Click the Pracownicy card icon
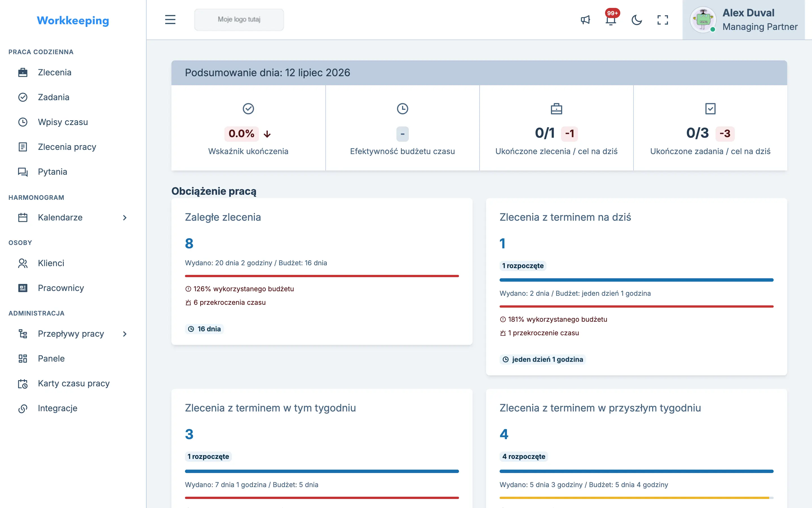812x508 pixels. (23, 288)
